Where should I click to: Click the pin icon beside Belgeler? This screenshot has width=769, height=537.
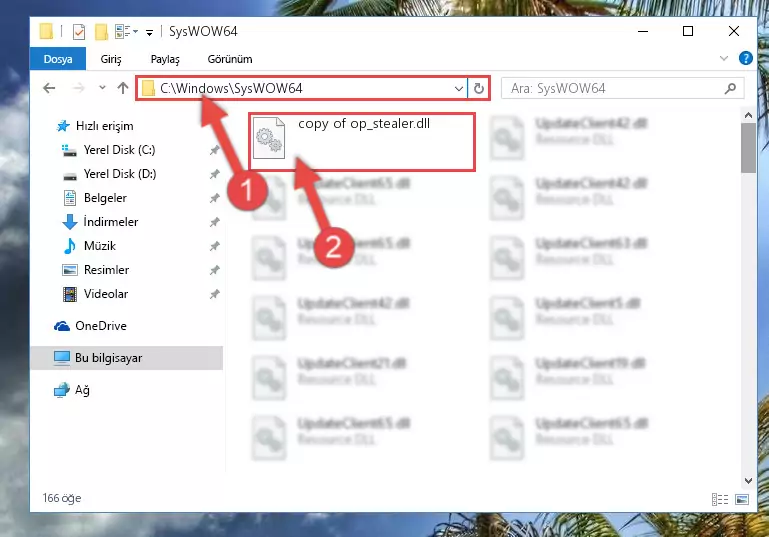pyautogui.click(x=214, y=198)
